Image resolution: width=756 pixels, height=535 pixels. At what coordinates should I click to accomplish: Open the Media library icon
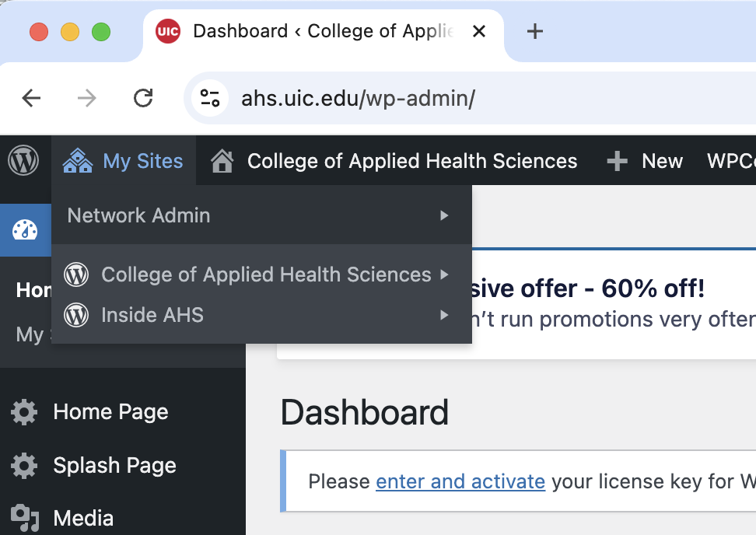coord(23,516)
